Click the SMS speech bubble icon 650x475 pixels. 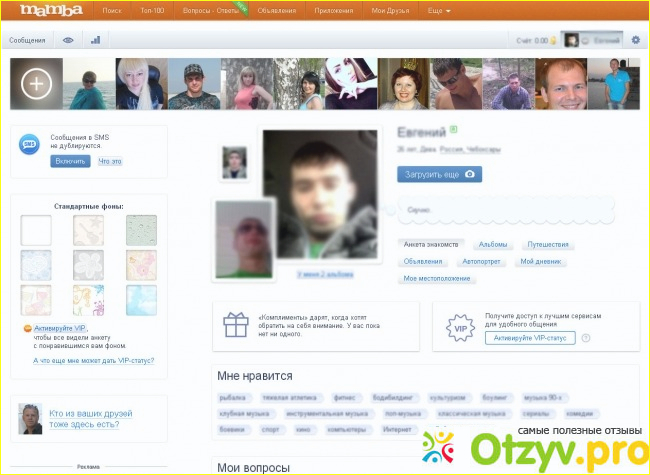[x=30, y=144]
